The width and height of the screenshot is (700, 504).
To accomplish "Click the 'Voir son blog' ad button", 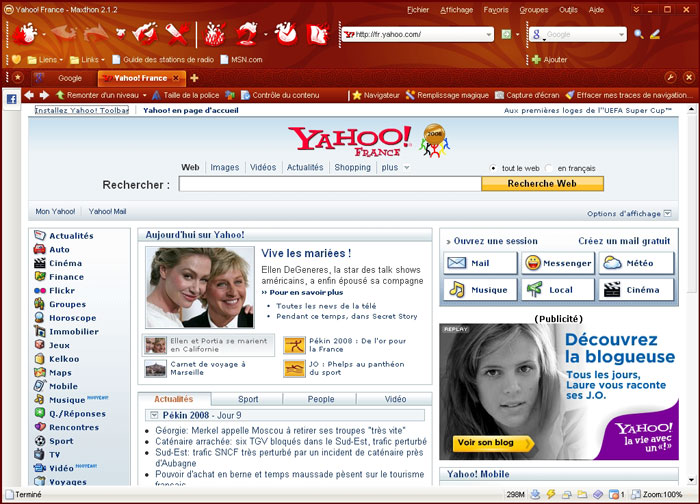I will tap(492, 443).
